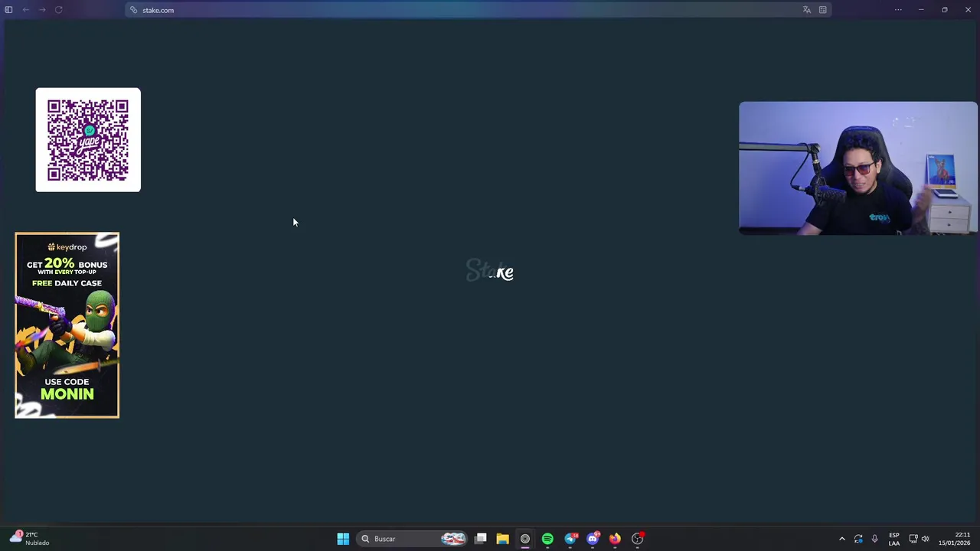Viewport: 980px width, 551px height.
Task: Go forward with the browser forward arrow
Action: click(42, 10)
